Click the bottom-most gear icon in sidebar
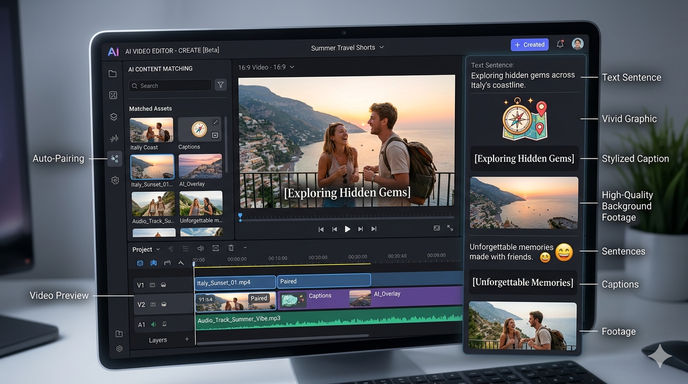 pyautogui.click(x=119, y=349)
